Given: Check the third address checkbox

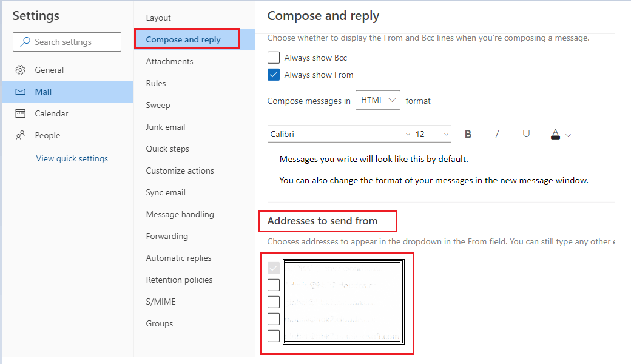Looking at the screenshot, I should pyautogui.click(x=274, y=302).
